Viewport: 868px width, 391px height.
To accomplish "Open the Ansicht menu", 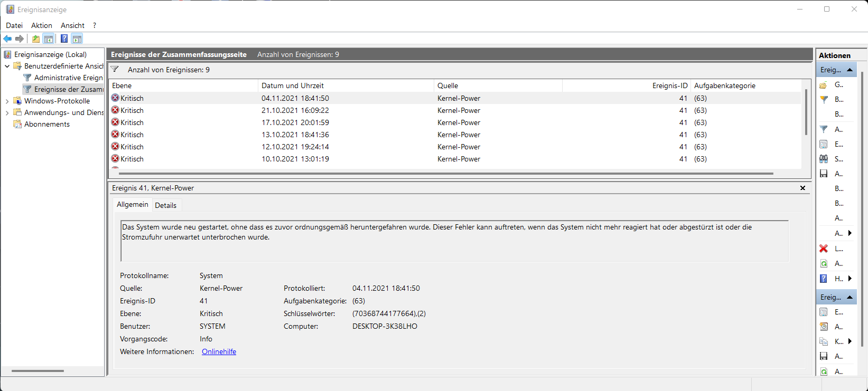I will coord(72,25).
